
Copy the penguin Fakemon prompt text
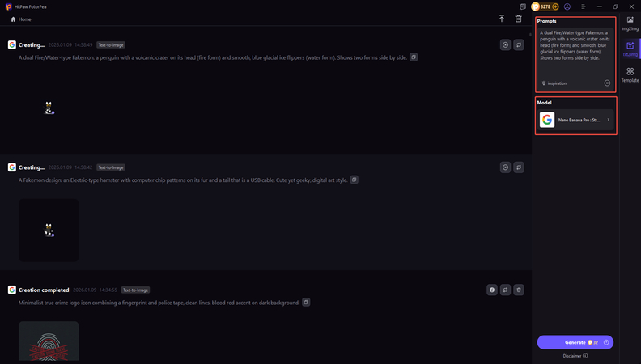(413, 57)
